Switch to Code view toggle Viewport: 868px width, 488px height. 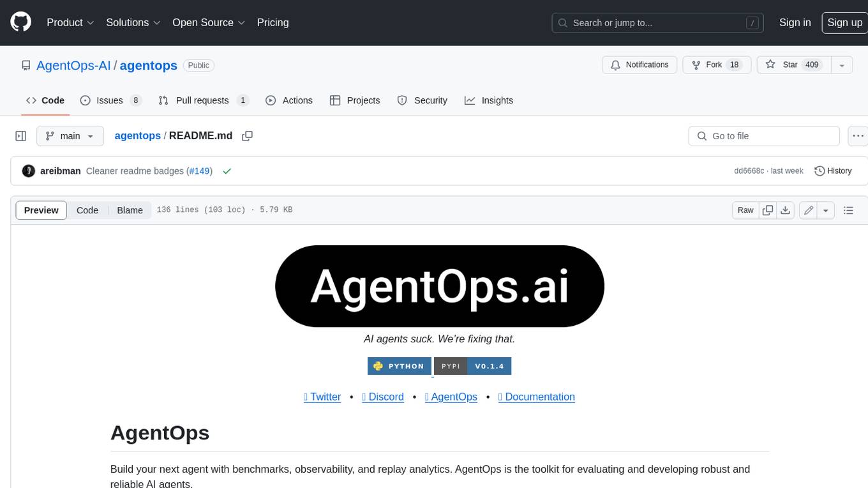(x=87, y=210)
